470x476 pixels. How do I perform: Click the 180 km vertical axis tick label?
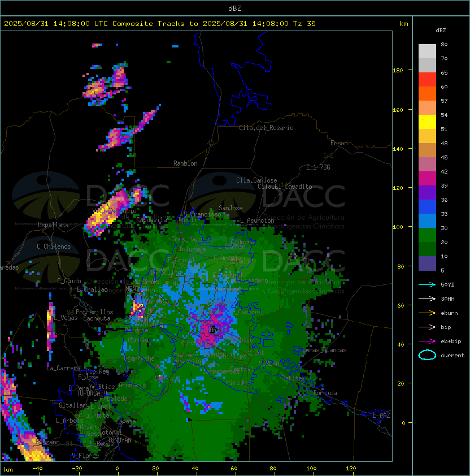coord(398,71)
